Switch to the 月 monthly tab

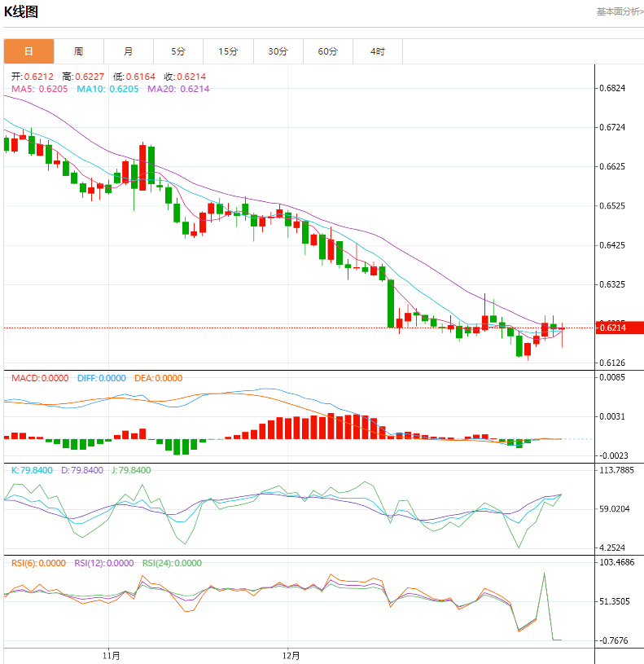129,51
